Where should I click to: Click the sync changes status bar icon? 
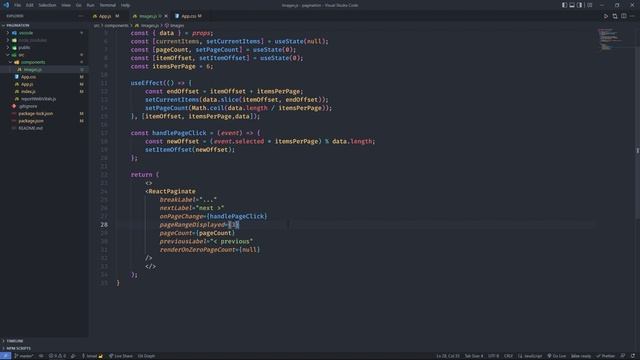[x=41, y=356]
